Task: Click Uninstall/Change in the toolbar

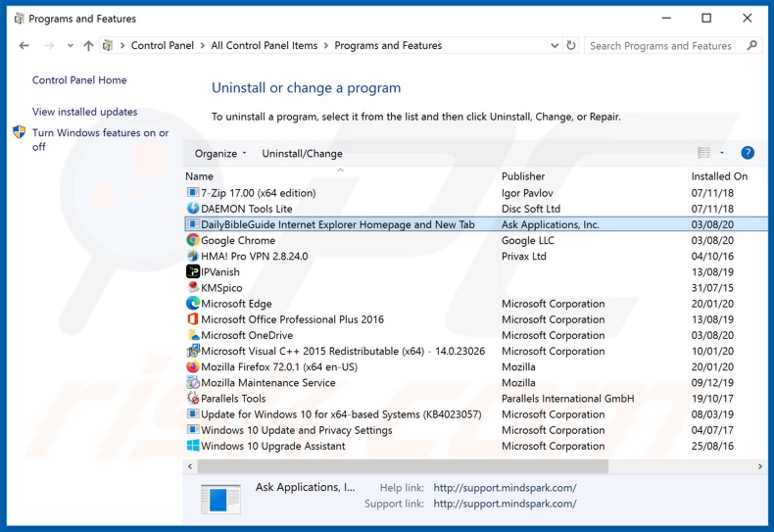Action: click(x=302, y=154)
